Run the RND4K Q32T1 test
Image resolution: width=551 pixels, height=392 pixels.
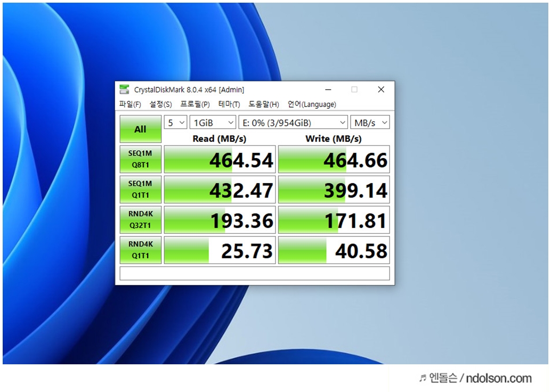141,219
